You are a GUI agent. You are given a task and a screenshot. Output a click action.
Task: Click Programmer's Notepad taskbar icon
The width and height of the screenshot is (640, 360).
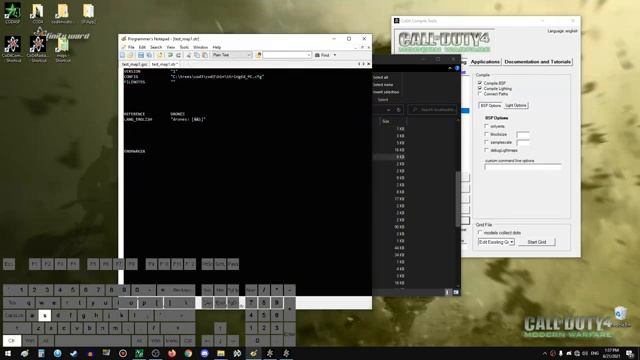[x=253, y=353]
